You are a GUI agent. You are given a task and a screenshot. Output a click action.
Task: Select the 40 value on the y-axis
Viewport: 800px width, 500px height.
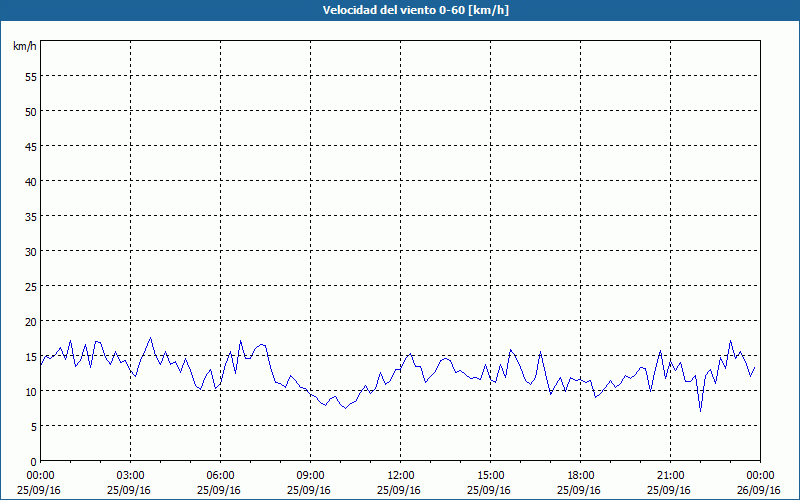click(31, 183)
